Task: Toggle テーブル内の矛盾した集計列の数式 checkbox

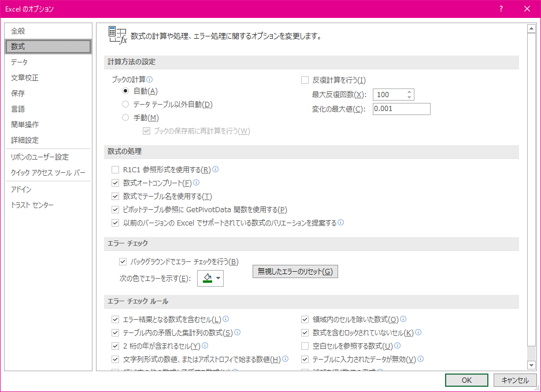Action: 115,332
